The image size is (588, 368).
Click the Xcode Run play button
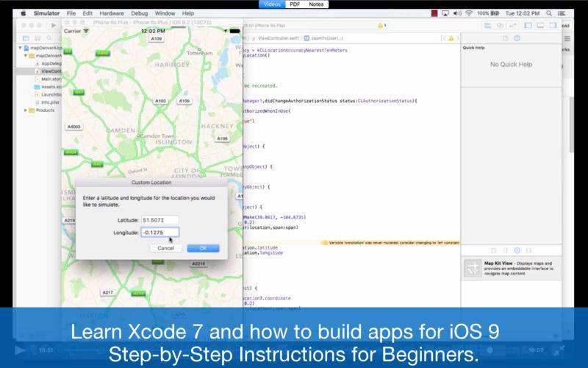54,25
